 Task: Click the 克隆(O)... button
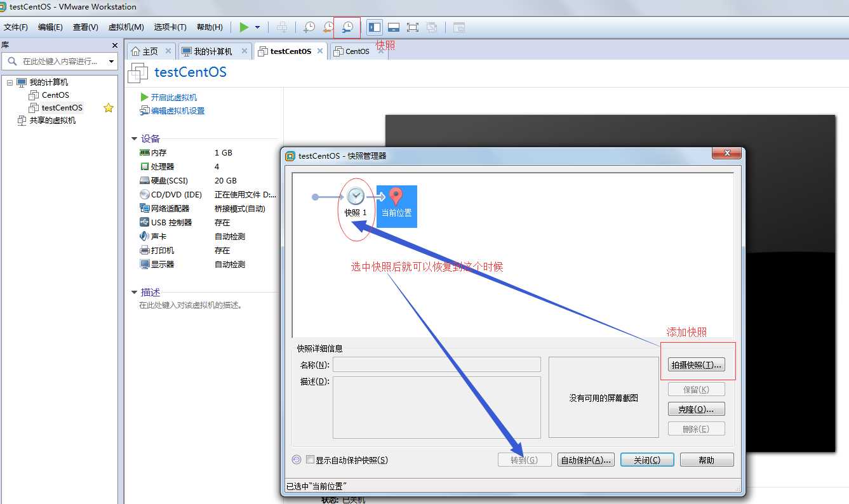pyautogui.click(x=697, y=409)
